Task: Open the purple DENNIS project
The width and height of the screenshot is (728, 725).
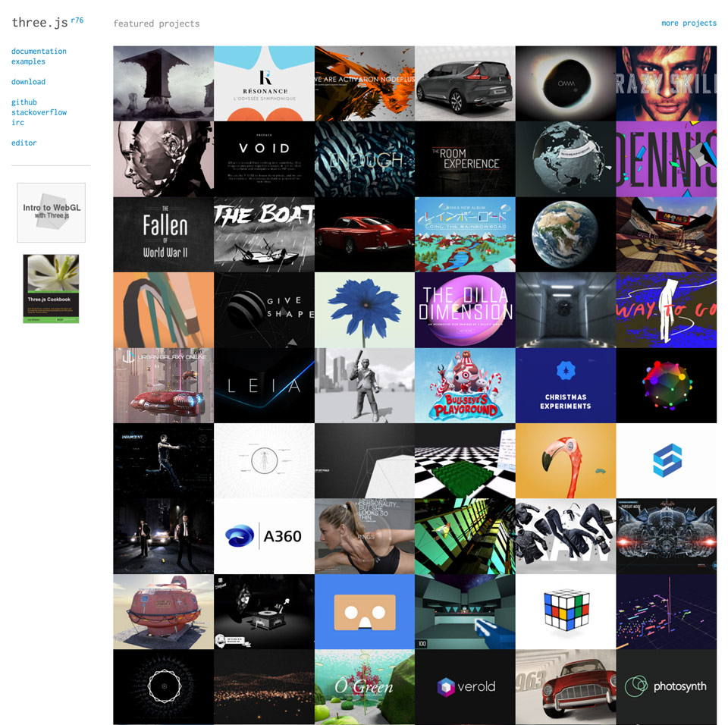Action: pyautogui.click(x=667, y=159)
